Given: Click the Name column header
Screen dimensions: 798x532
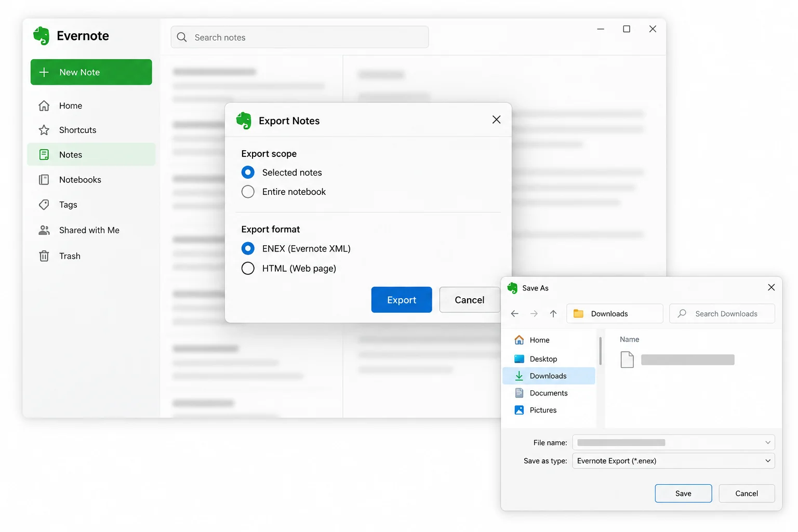Looking at the screenshot, I should [629, 339].
